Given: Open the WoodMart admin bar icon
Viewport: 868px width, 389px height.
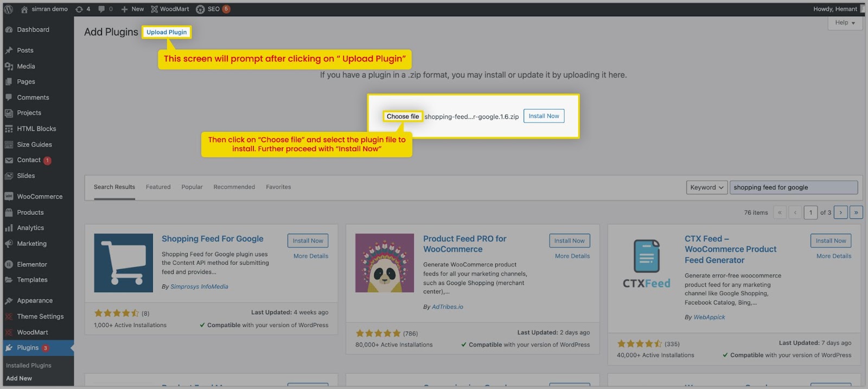Looking at the screenshot, I should (x=155, y=9).
